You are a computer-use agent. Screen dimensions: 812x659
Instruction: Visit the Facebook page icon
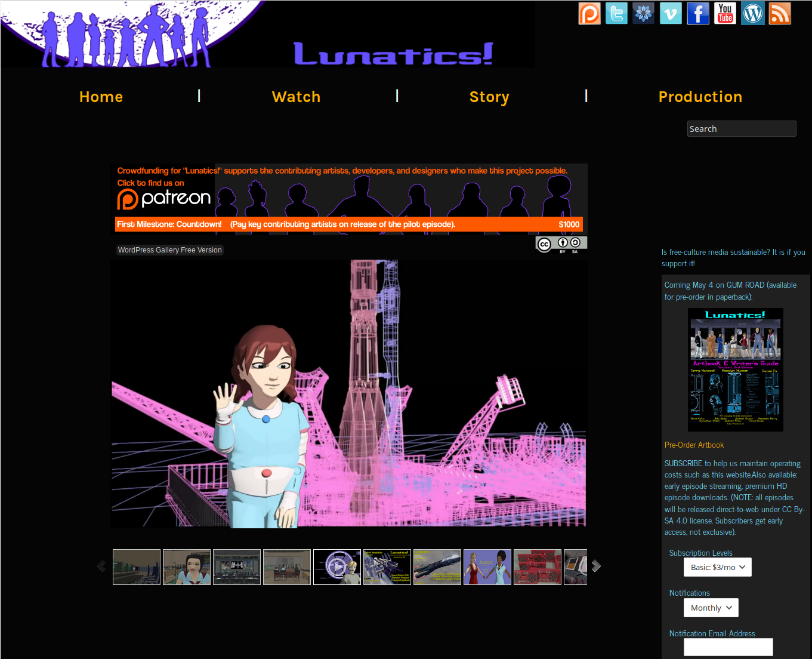pos(697,14)
